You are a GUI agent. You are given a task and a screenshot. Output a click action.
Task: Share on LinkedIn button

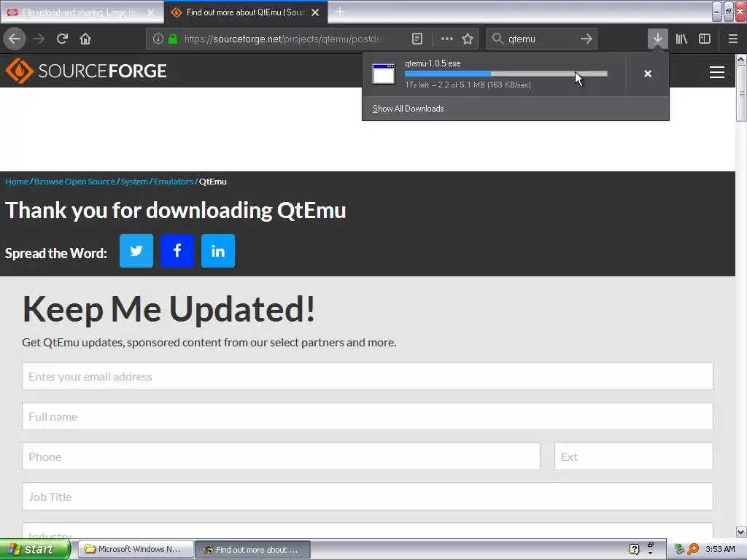tap(218, 251)
